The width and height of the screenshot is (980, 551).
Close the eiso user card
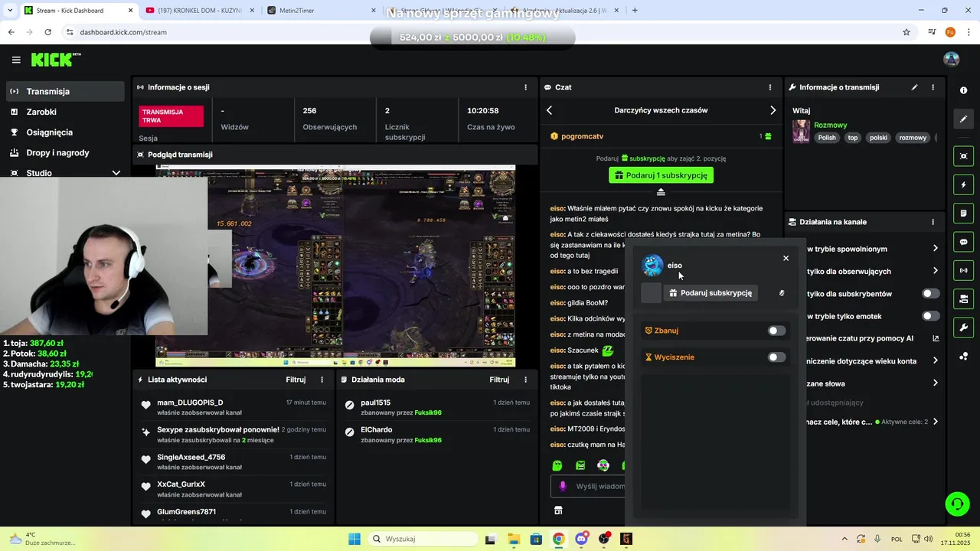pos(786,258)
